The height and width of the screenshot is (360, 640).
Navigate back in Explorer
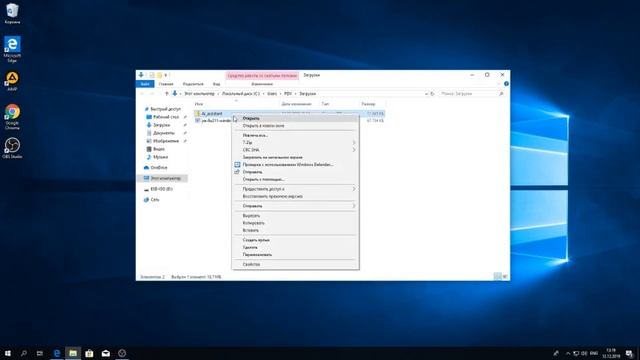click(x=142, y=93)
